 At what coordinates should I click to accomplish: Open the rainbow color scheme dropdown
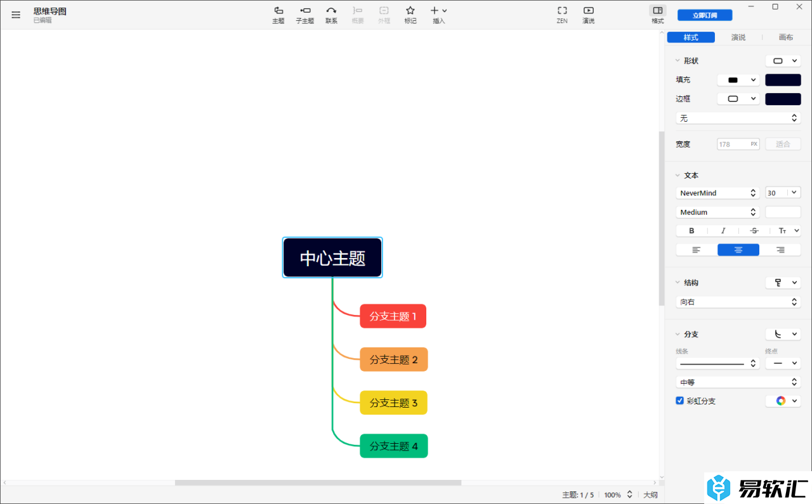[x=783, y=401]
